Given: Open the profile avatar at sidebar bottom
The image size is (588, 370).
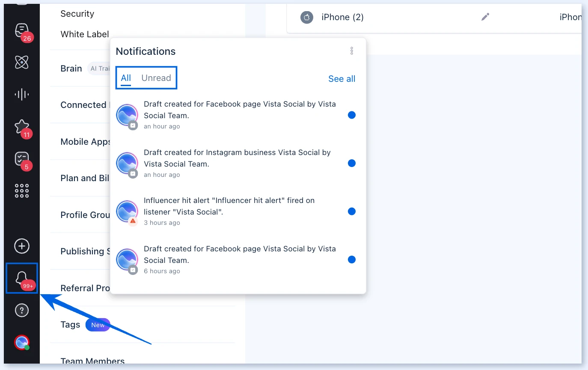Looking at the screenshot, I should 22,342.
